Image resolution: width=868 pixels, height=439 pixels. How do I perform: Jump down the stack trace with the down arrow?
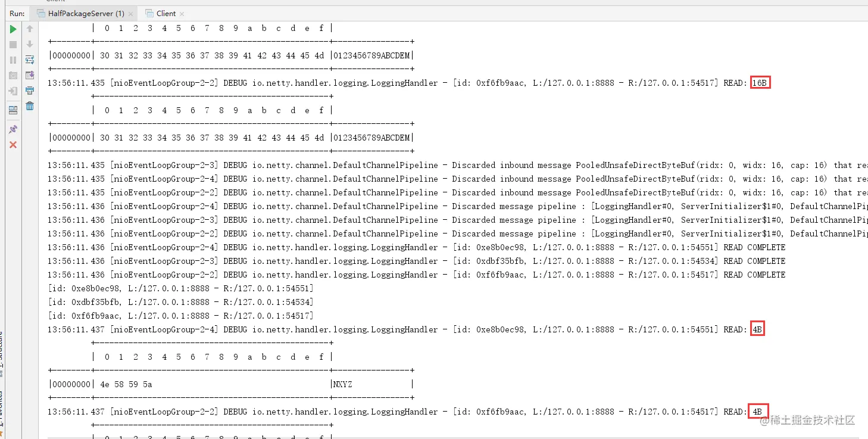[x=30, y=44]
